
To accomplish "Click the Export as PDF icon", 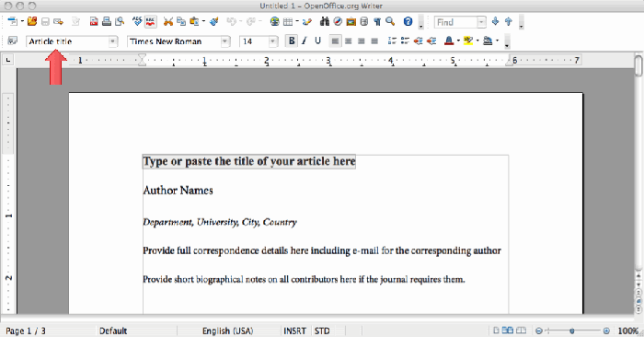I will [x=94, y=21].
